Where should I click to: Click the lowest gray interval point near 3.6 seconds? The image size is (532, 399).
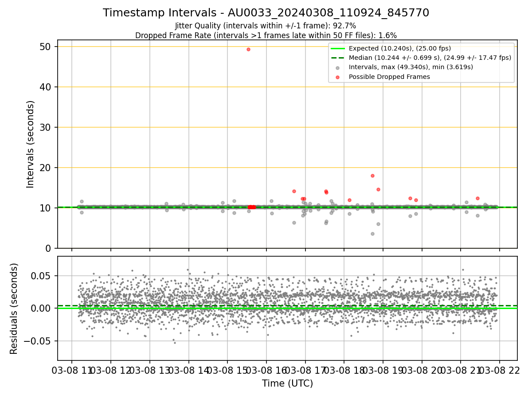tap(372, 234)
